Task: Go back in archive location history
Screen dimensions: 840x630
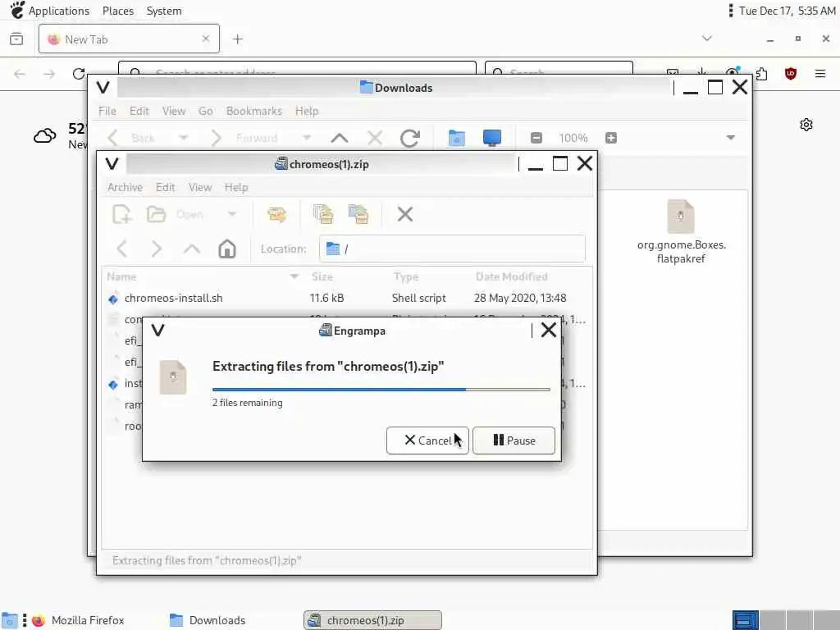Action: point(122,249)
